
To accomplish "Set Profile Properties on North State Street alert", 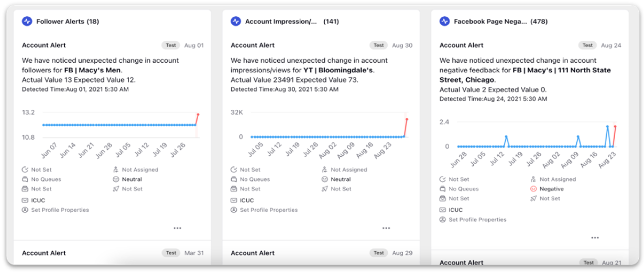I will (473, 220).
